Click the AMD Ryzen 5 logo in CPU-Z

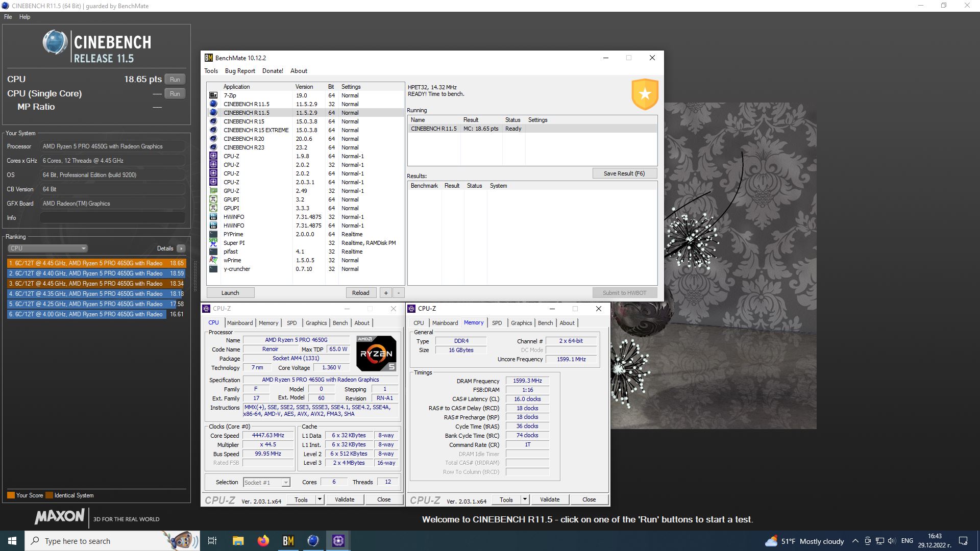click(376, 353)
